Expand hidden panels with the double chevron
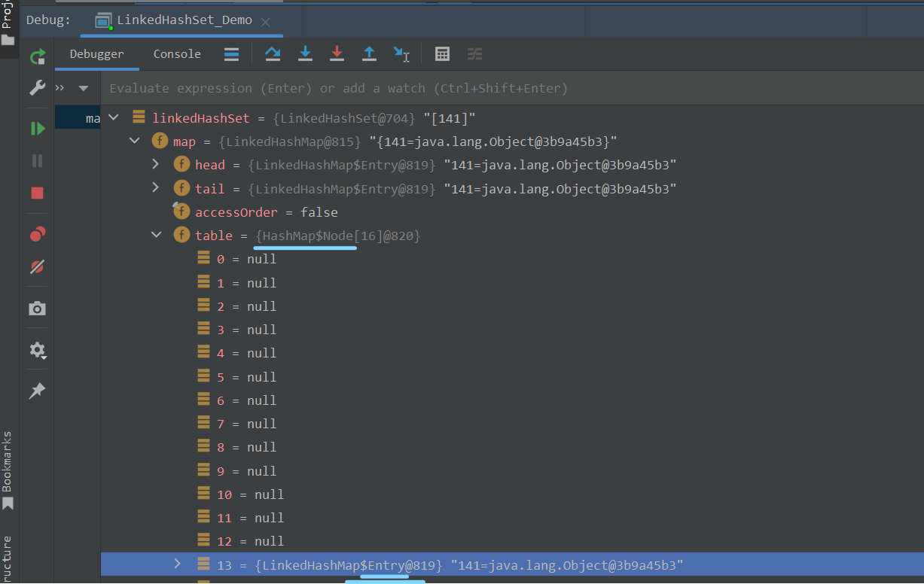 click(x=60, y=88)
